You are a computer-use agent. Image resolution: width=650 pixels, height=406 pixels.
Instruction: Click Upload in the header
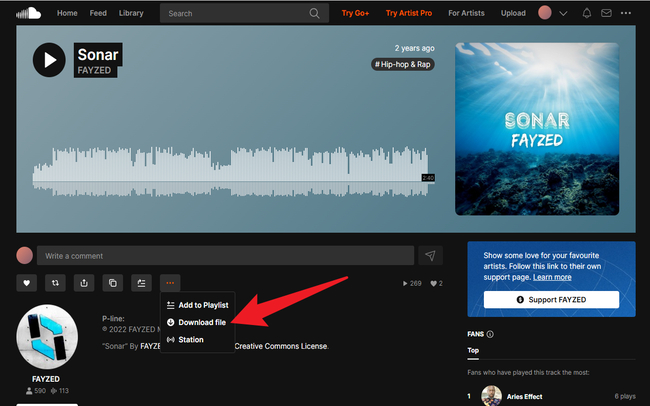tap(513, 13)
